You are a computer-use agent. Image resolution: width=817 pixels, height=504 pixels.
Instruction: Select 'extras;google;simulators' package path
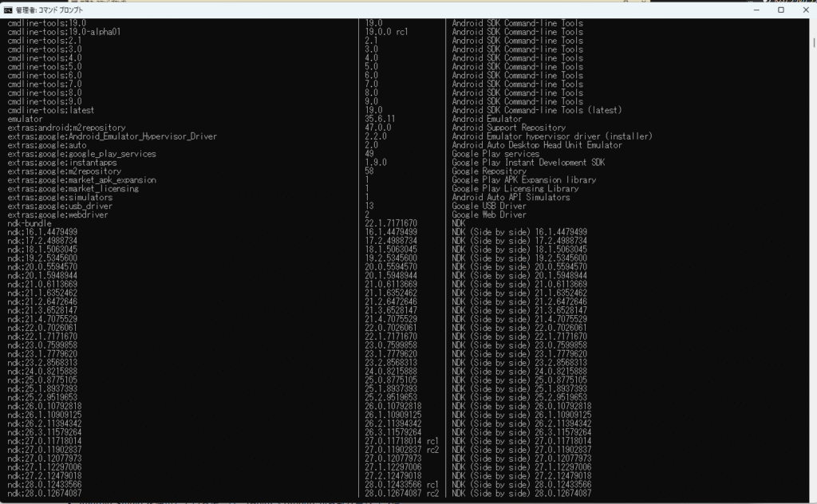point(60,198)
